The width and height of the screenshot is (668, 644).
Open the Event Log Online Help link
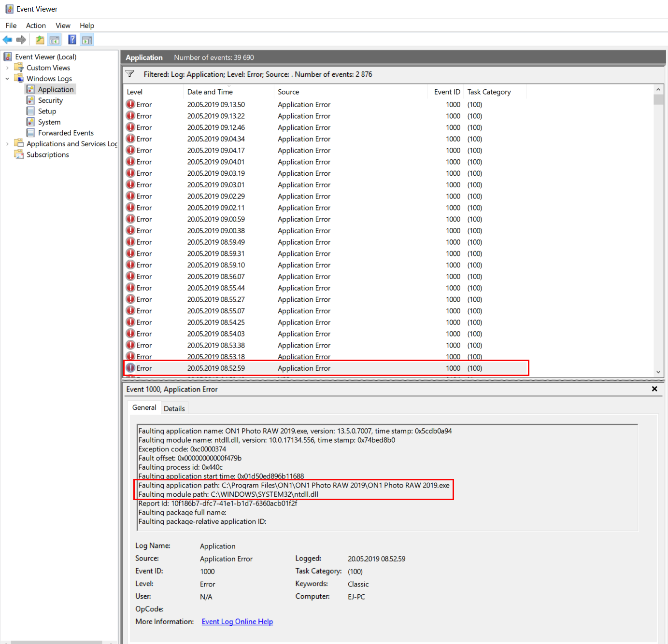coord(237,621)
